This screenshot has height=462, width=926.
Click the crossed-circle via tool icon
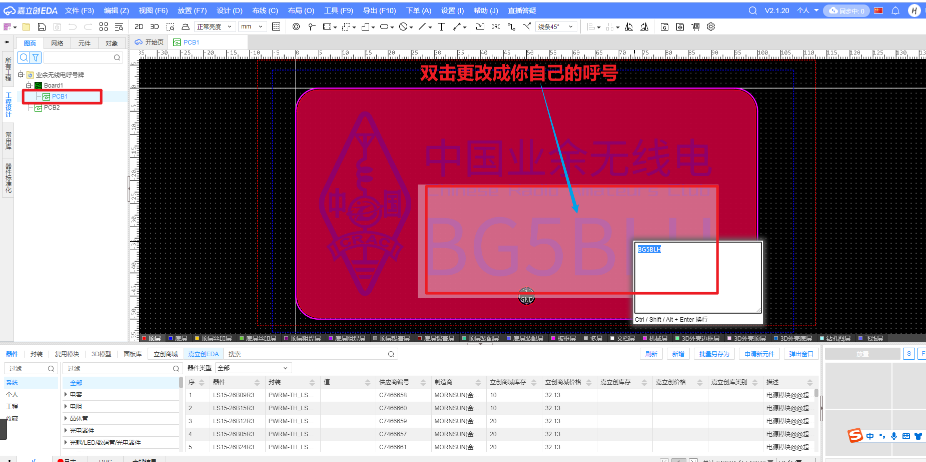296,27
